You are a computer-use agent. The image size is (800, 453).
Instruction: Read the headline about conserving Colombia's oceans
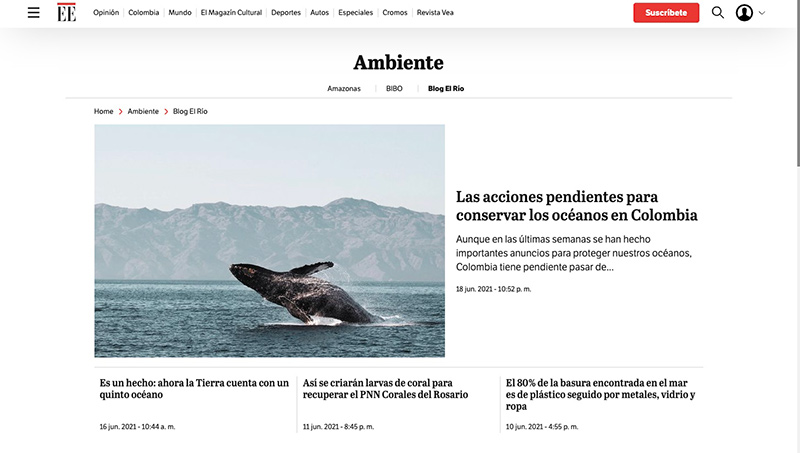pyautogui.click(x=576, y=206)
